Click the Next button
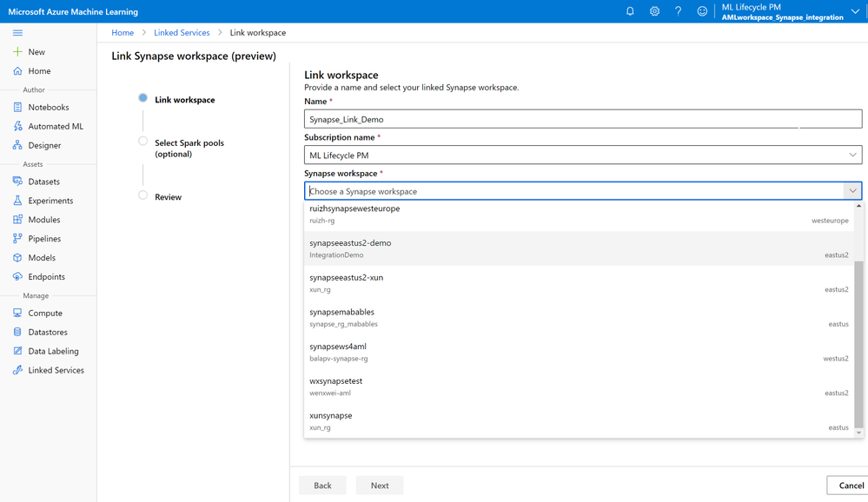 [380, 485]
